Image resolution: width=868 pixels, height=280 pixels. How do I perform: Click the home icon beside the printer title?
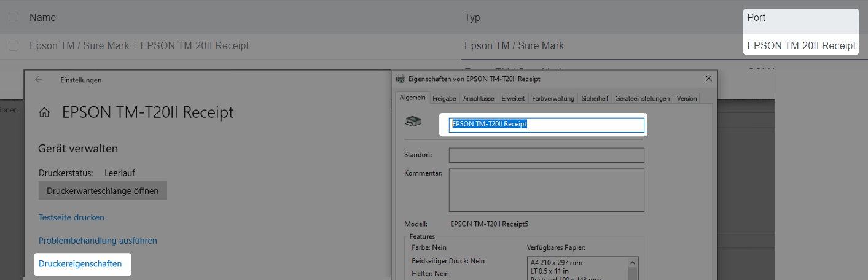[x=44, y=112]
